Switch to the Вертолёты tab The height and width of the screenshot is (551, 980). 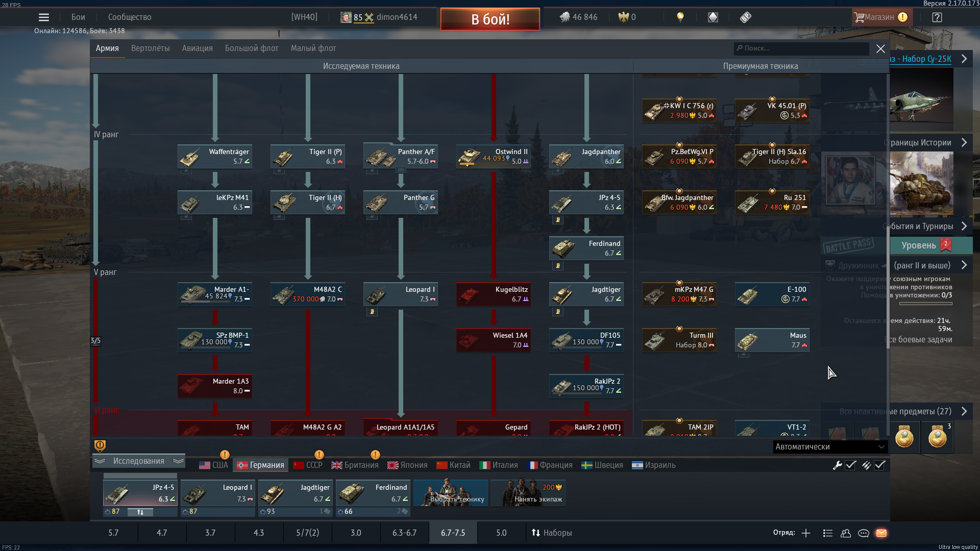[x=150, y=48]
